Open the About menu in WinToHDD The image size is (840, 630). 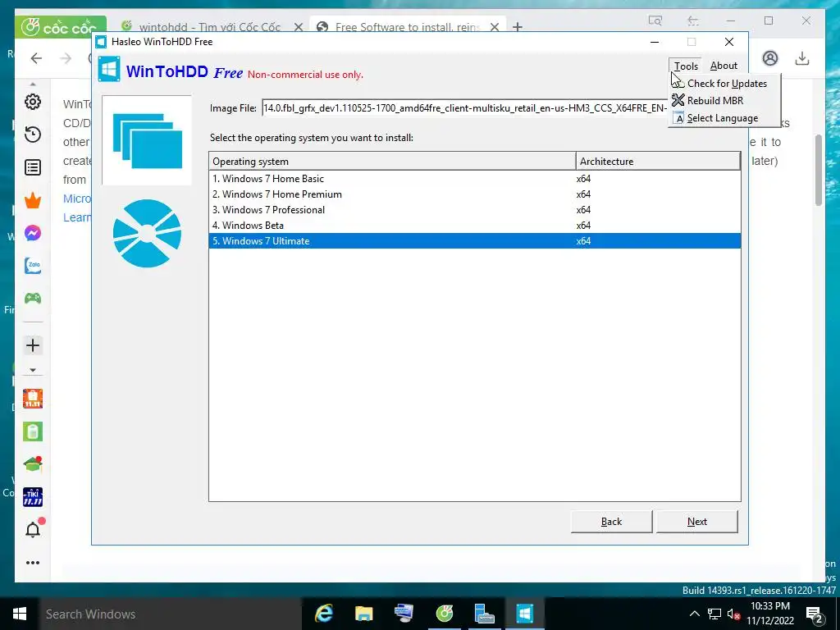pyautogui.click(x=724, y=66)
